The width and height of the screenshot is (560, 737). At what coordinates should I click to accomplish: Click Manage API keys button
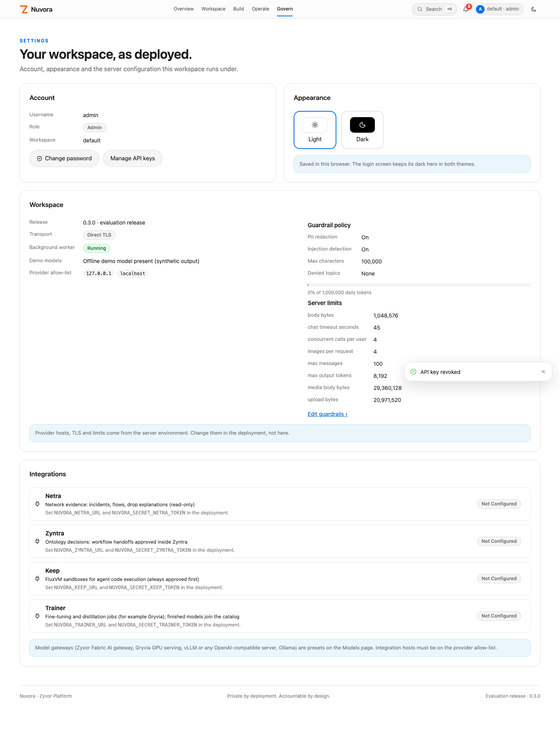tap(133, 158)
